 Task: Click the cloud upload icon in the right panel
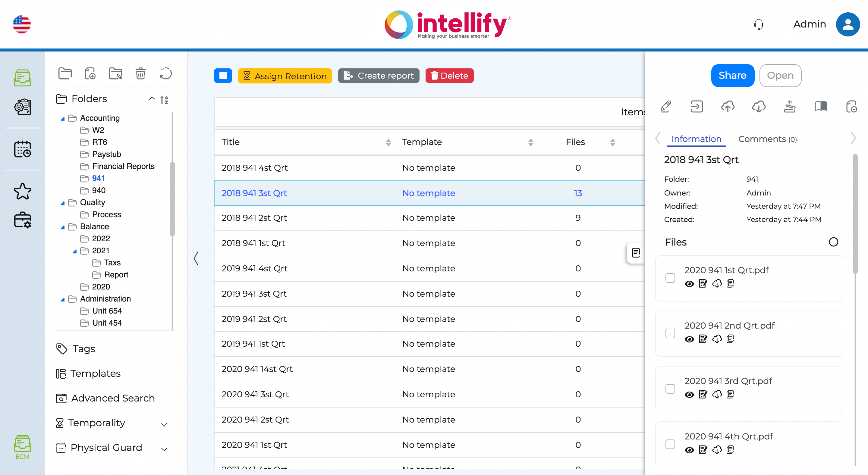click(728, 107)
